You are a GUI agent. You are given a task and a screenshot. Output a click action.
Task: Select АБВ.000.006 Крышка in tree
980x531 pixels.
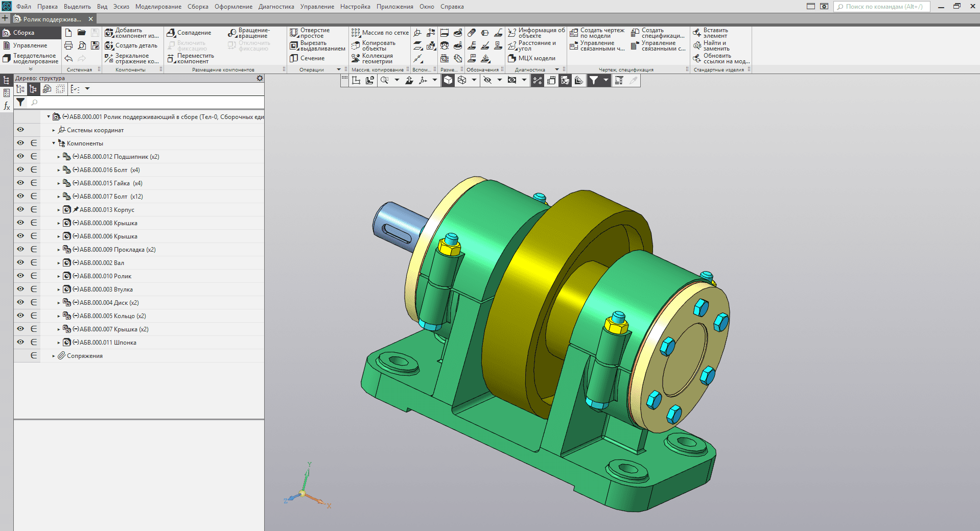(108, 236)
